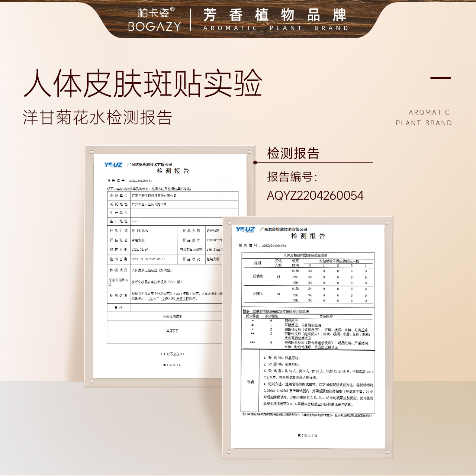Click the 检测结果 row label

119,296
